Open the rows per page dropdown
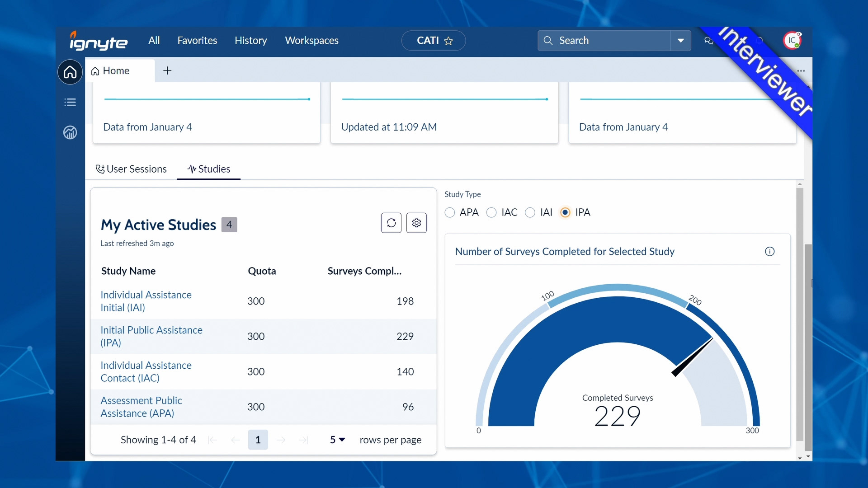This screenshot has height=488, width=868. point(337,440)
